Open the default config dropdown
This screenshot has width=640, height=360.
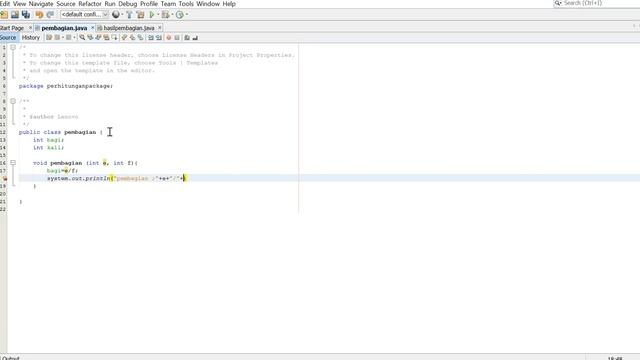pos(84,15)
